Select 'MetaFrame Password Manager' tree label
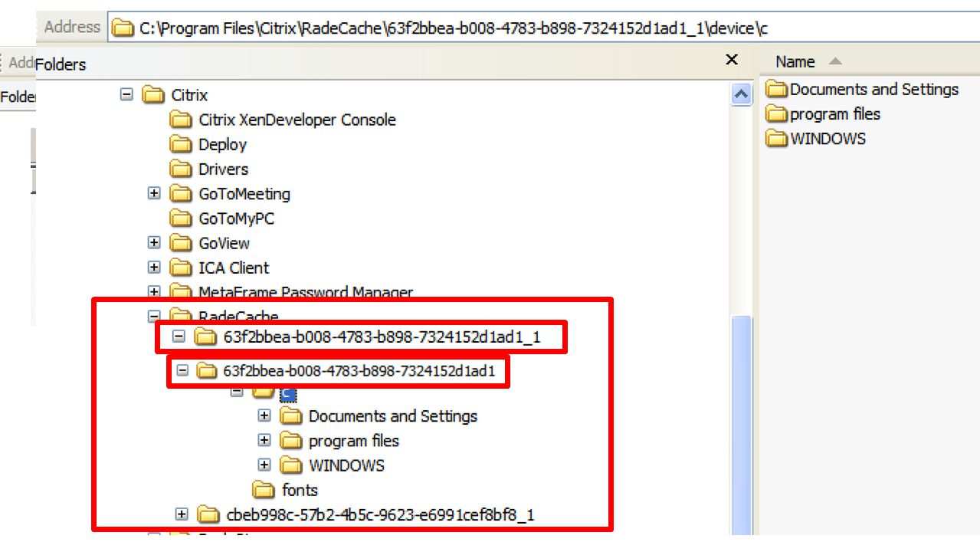Viewport: 980px width, 552px height. click(306, 292)
